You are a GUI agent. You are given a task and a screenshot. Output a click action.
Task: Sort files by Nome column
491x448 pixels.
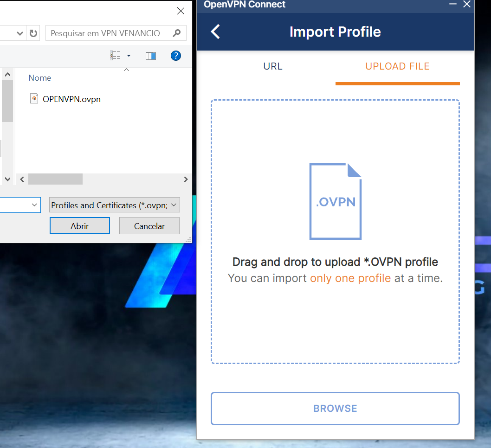coord(40,77)
